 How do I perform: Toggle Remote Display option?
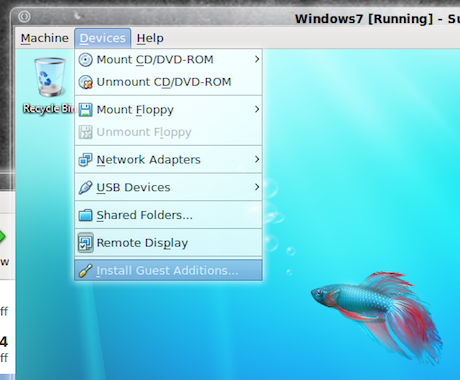(x=168, y=243)
